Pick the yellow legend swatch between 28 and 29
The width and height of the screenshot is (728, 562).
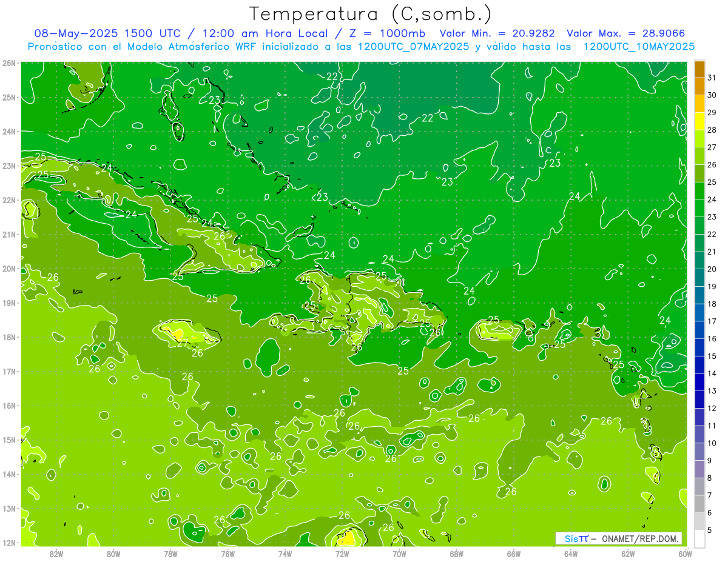pyautogui.click(x=699, y=121)
